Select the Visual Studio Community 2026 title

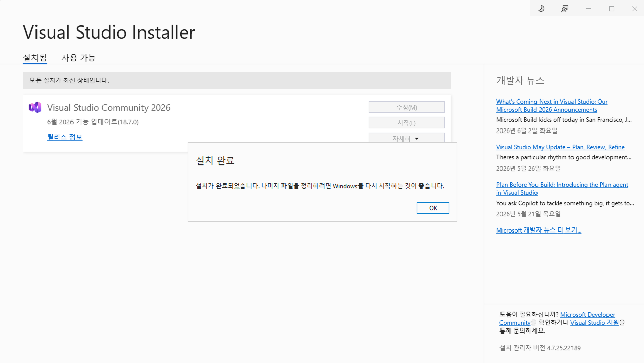click(109, 108)
